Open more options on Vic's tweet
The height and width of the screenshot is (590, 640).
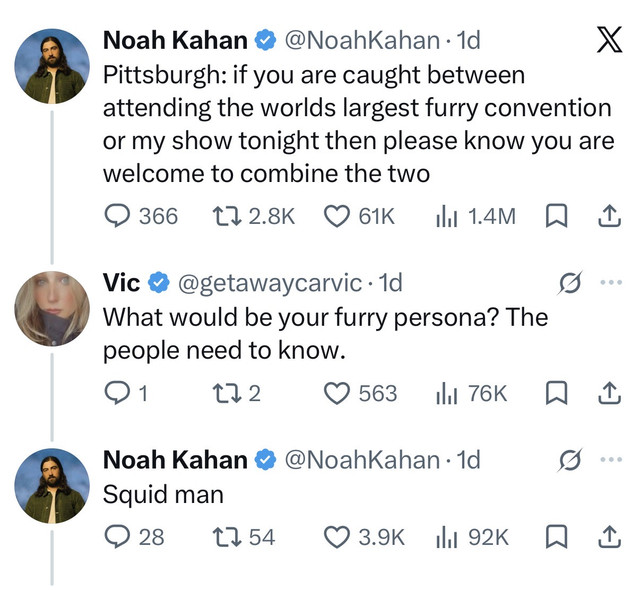pyautogui.click(x=611, y=282)
